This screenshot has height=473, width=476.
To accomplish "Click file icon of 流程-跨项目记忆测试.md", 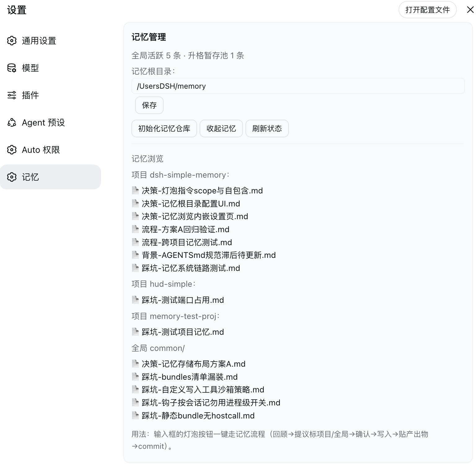I will point(135,242).
